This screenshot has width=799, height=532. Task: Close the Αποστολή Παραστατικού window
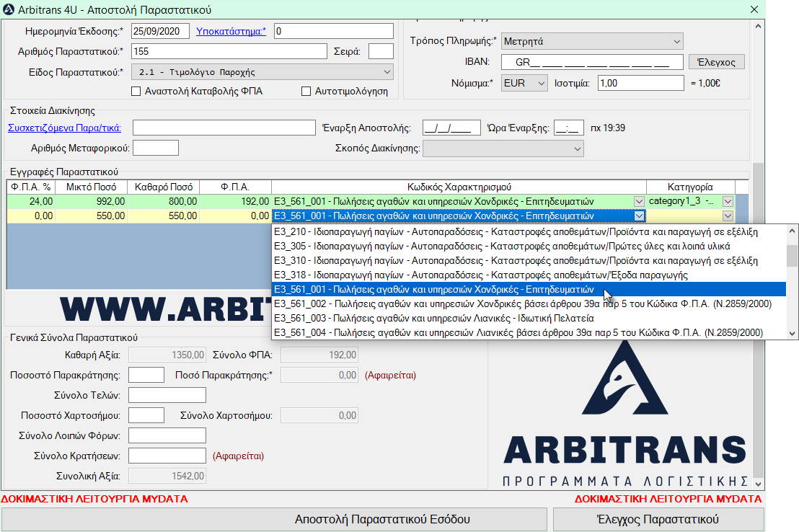tap(754, 9)
